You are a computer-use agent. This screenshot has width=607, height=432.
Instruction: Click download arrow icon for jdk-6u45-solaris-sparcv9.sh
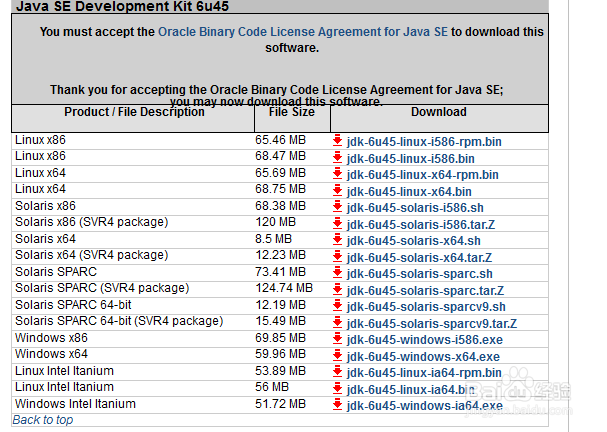coord(338,306)
